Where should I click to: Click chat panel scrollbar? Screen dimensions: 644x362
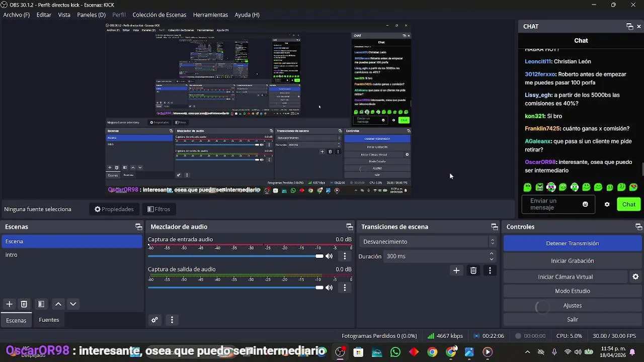(x=642, y=169)
